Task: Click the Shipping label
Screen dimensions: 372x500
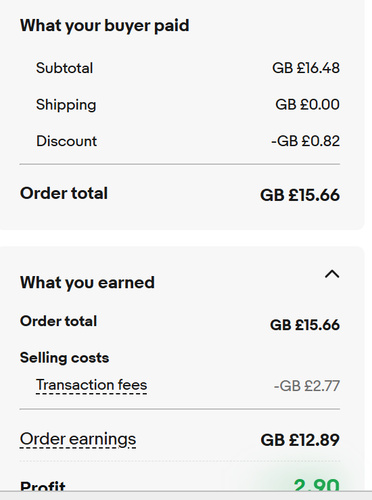Action: point(66,105)
